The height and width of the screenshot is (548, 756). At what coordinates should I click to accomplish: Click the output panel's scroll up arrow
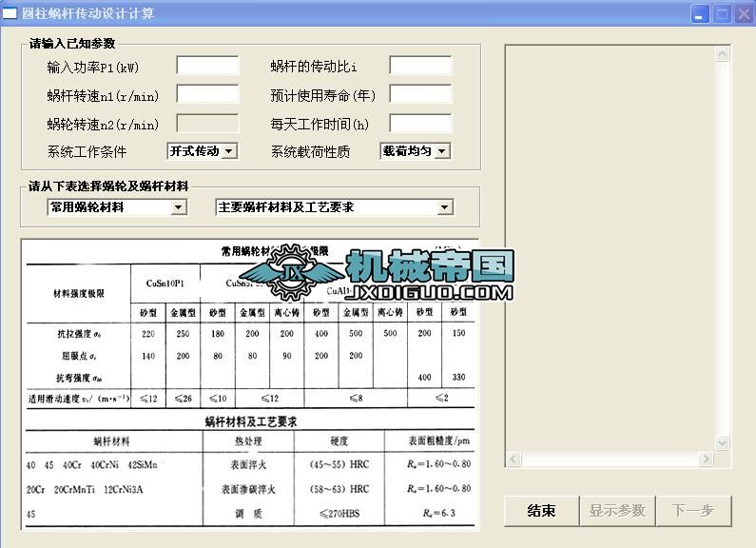[723, 53]
